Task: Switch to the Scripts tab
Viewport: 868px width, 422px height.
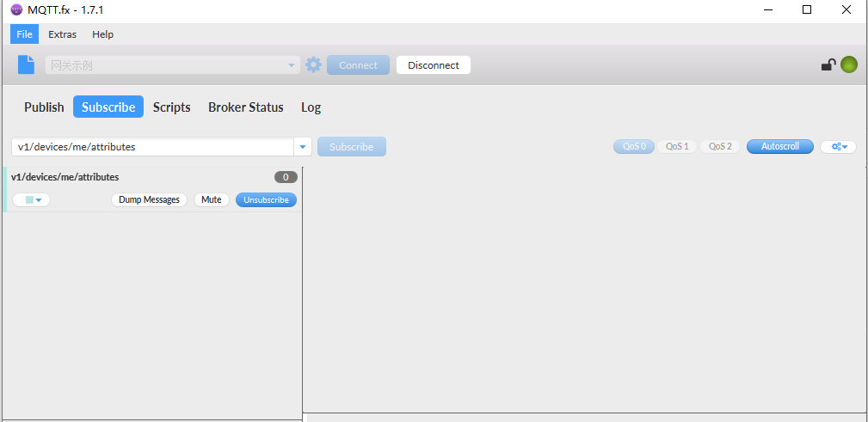Action: point(171,107)
